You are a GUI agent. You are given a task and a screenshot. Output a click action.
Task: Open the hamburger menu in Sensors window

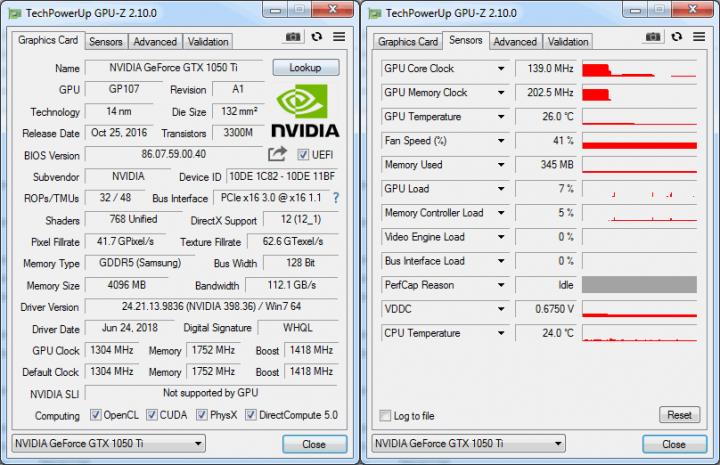point(699,37)
